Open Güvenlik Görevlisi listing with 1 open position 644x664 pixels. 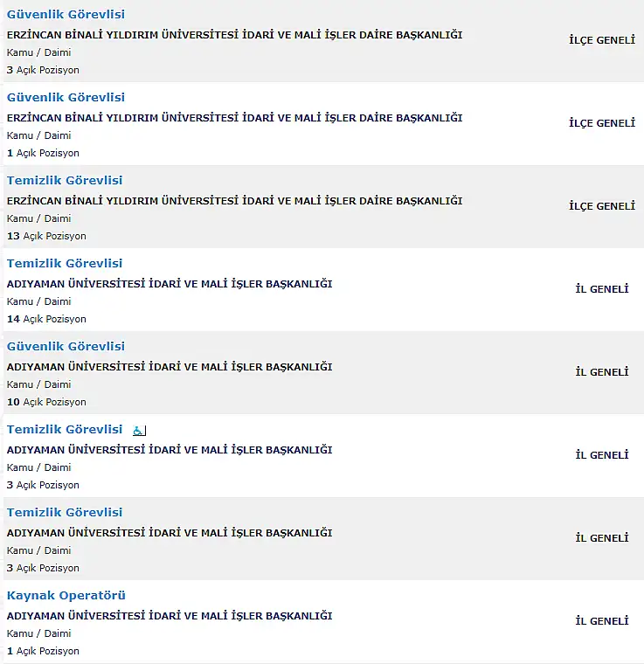click(x=66, y=97)
